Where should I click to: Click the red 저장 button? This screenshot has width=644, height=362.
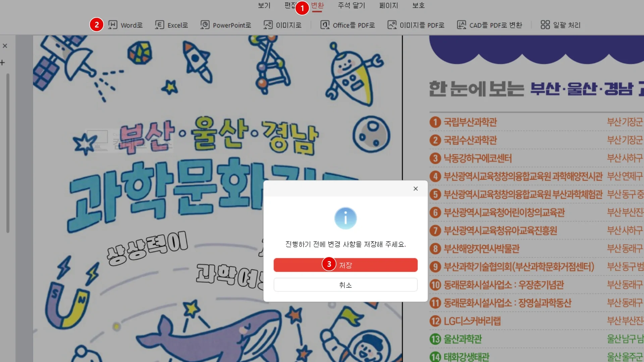[x=345, y=265]
